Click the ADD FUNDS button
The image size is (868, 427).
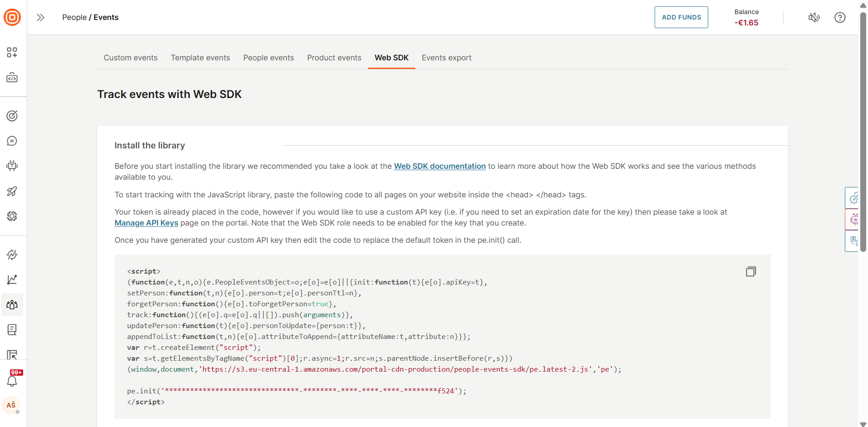pos(681,17)
